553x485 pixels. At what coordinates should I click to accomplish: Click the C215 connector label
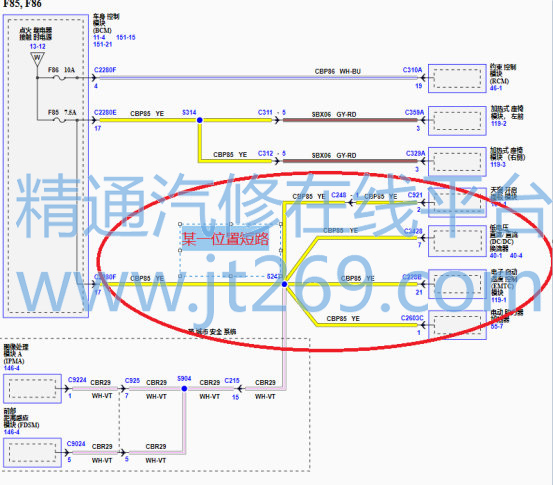point(232,381)
